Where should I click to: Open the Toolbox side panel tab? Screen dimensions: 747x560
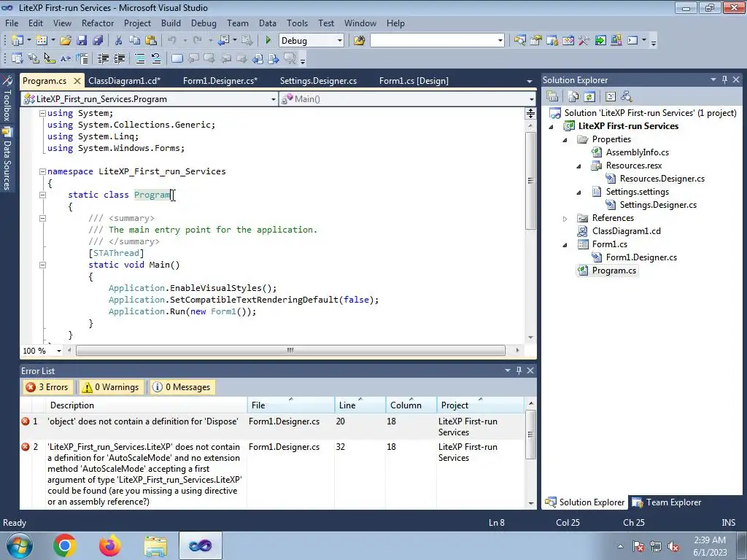[x=7, y=100]
